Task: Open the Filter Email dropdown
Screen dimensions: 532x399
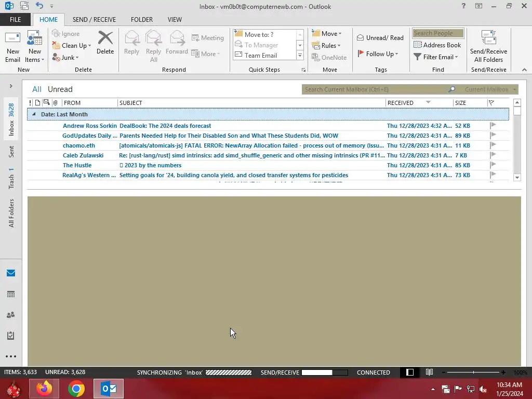Action: tap(436, 57)
